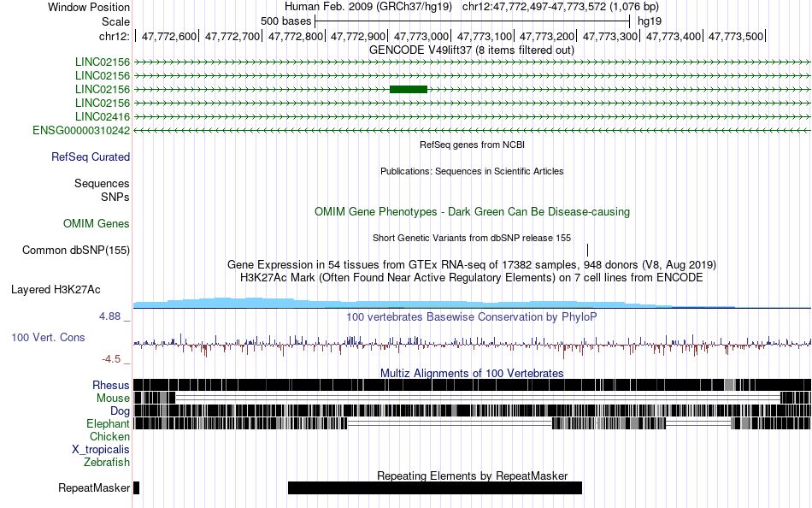Click the 47,773,500 ruler position
The height and width of the screenshot is (508, 812).
pyautogui.click(x=736, y=36)
